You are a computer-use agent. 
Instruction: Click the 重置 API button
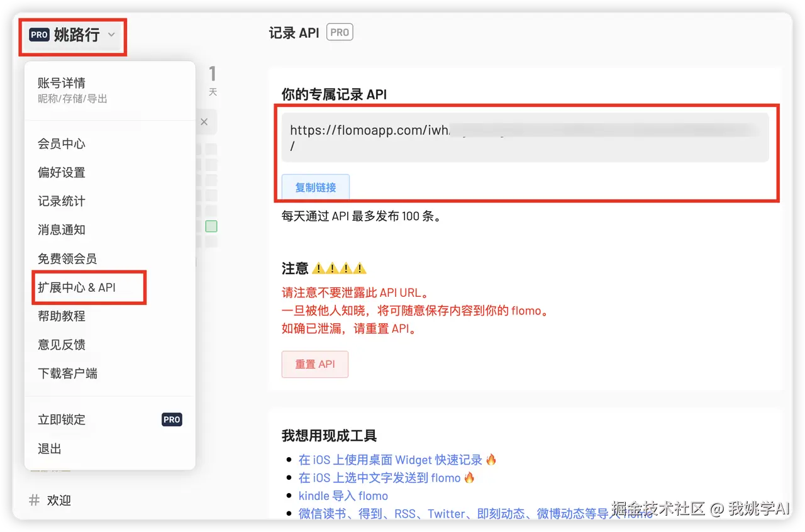click(315, 364)
